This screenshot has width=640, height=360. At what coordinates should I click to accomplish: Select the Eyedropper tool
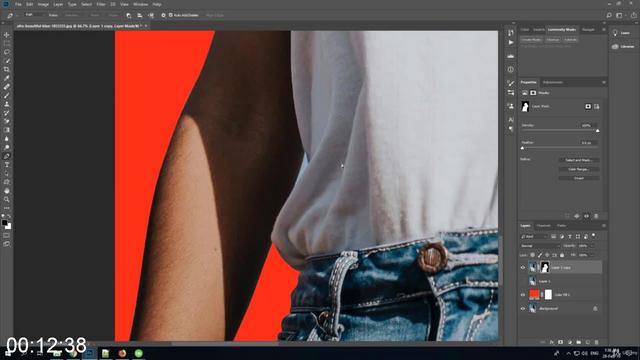pos(7,78)
